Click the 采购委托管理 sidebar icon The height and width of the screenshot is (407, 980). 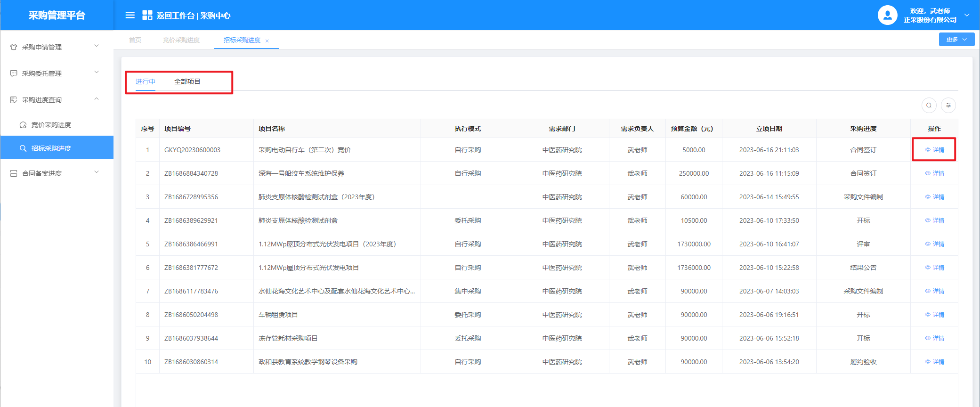[x=14, y=73]
